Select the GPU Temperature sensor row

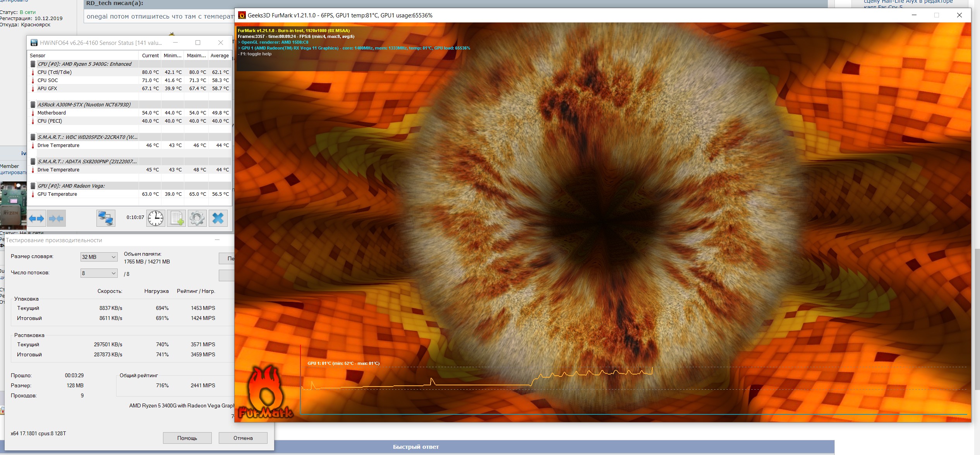click(x=57, y=194)
